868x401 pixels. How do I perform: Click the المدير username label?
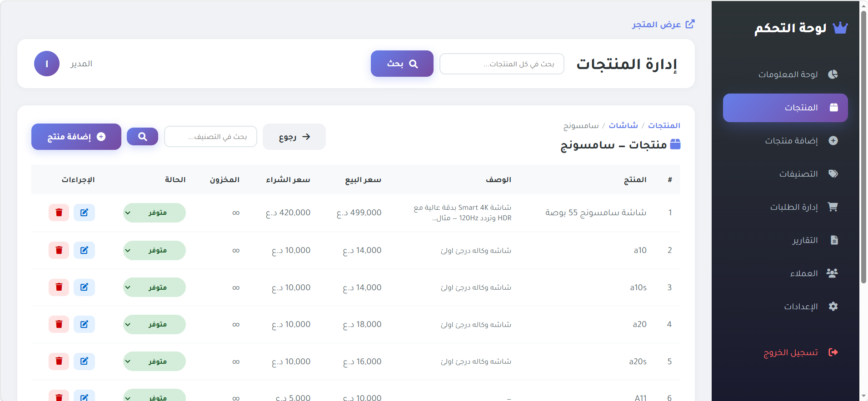81,64
